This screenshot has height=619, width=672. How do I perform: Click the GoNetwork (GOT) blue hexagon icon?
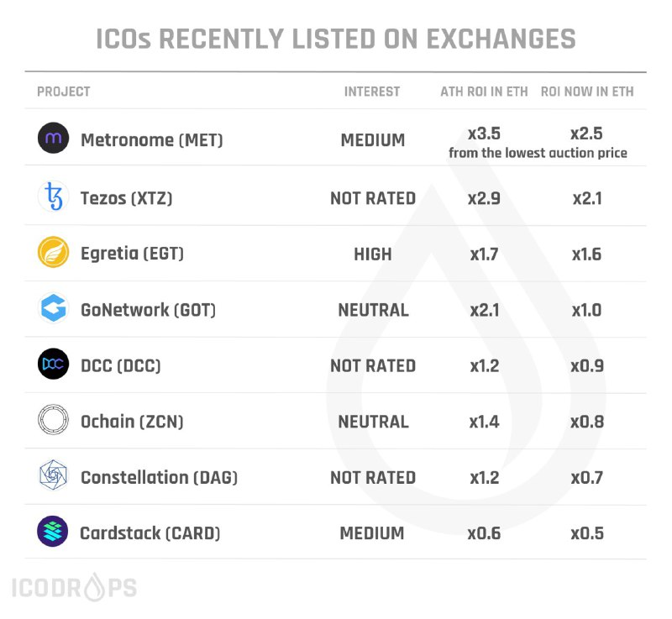coord(53,307)
